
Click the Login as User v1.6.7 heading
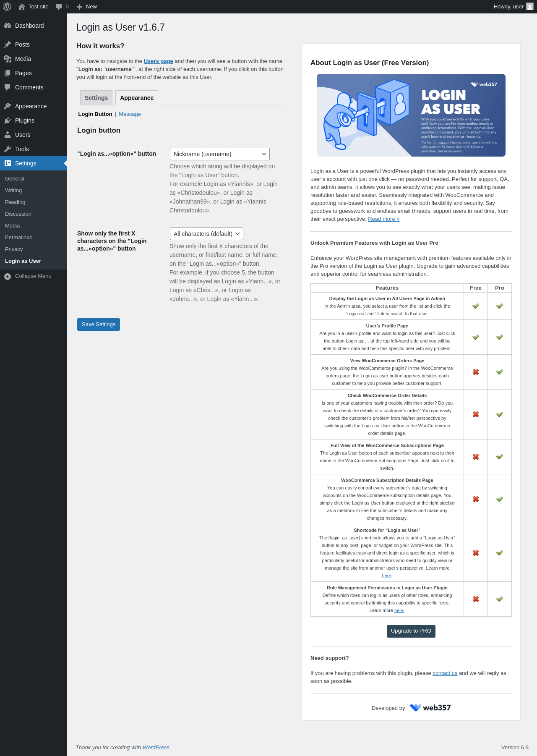coord(120,27)
